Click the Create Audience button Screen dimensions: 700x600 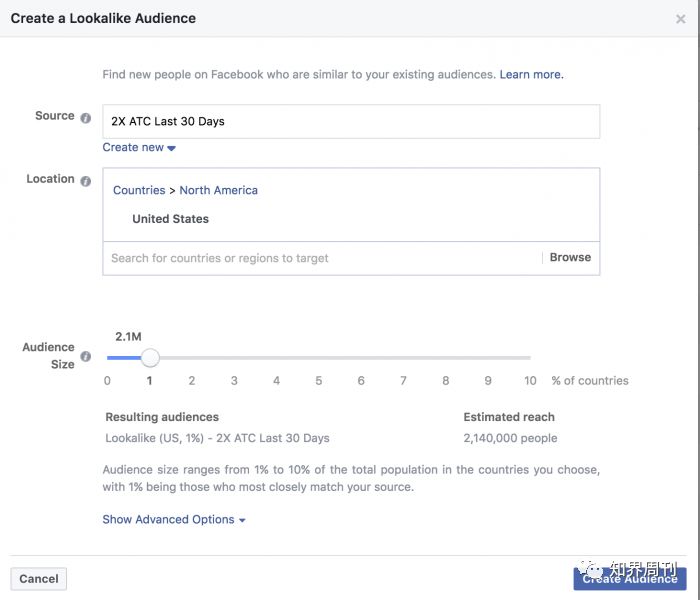[630, 579]
